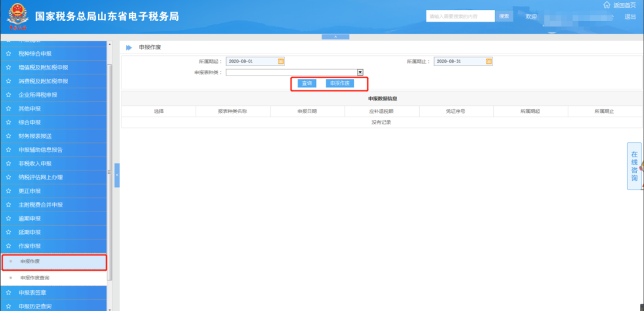This screenshot has height=311, width=644.
Task: Open calendar picker for 所属期起
Action: click(x=281, y=61)
